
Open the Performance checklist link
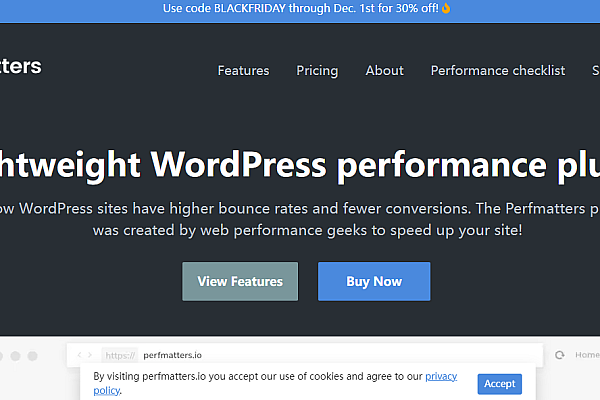pos(498,70)
